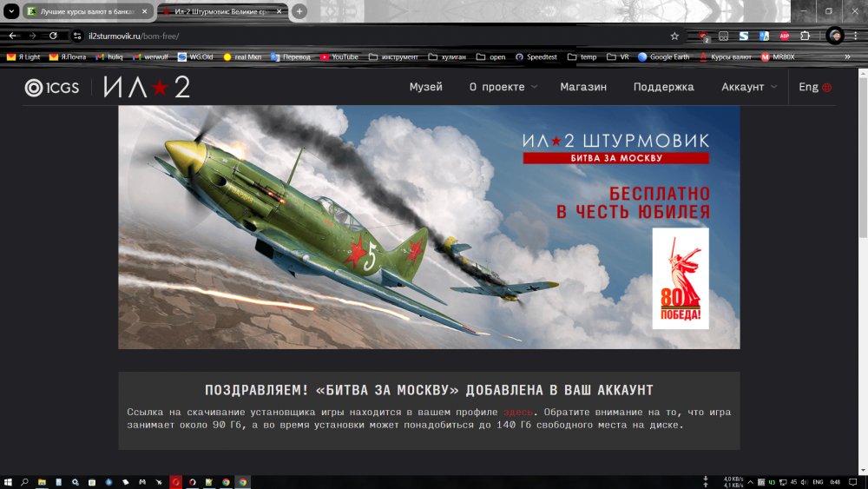Open the Я.Почта bookmark

pos(68,56)
